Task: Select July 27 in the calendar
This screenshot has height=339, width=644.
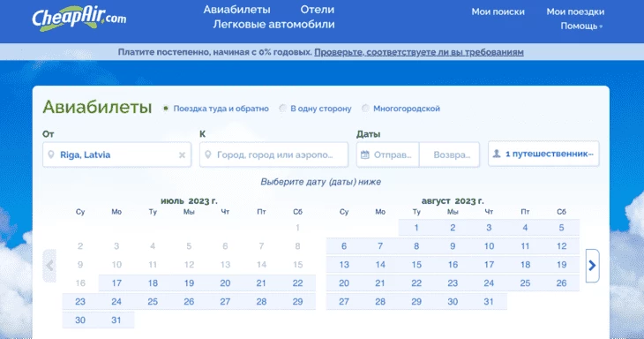Action: coord(225,302)
